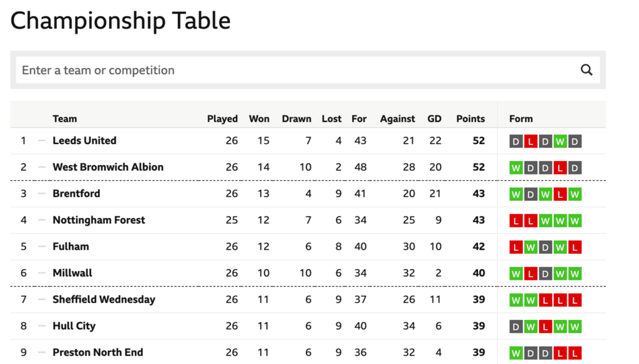The height and width of the screenshot is (364, 639).
Task: Click Leeds United's green W form badge
Action: tap(560, 141)
